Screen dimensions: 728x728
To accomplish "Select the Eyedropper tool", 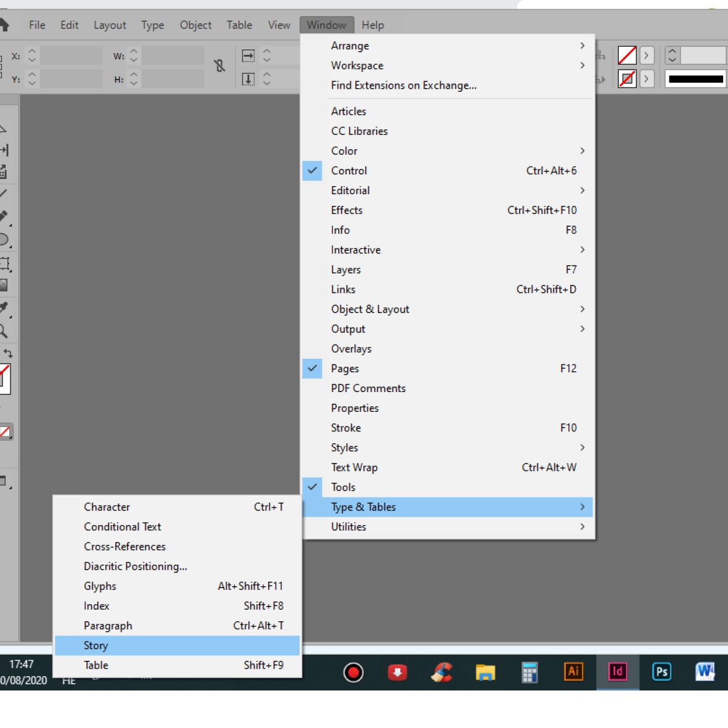I will coord(4,308).
